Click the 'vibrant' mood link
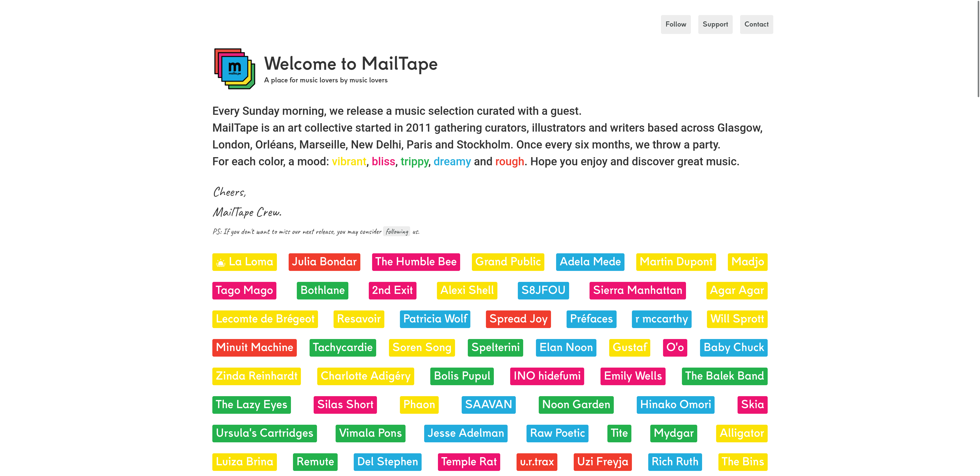This screenshot has width=980, height=476. [x=349, y=161]
